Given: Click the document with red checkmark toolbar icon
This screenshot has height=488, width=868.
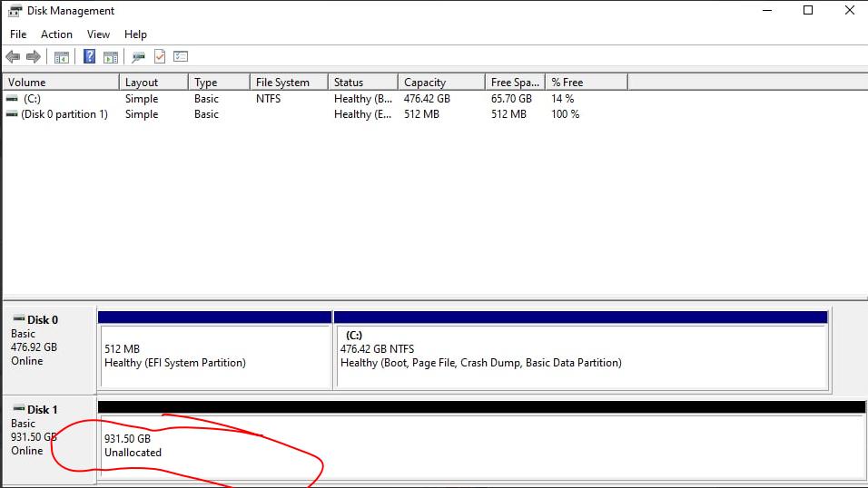Looking at the screenshot, I should [x=160, y=56].
